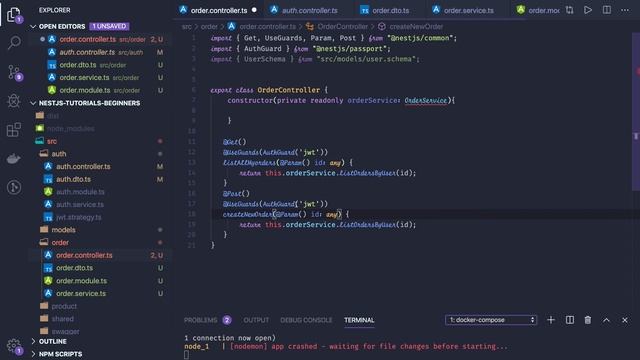Collapse the NESTJS-TUTORIALS-BEGINNERS section
The height and width of the screenshot is (360, 640).
[x=33, y=103]
